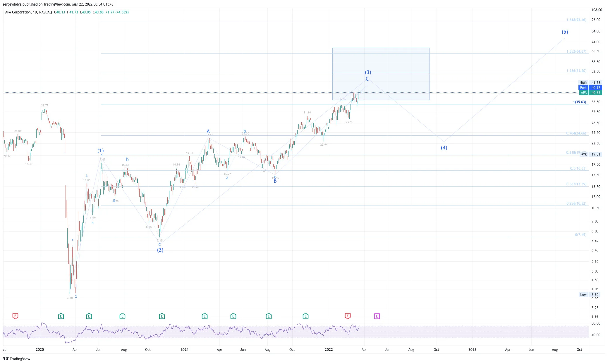Select the open value O40.13 in the header
The height and width of the screenshot is (364, 608).
tap(59, 12)
